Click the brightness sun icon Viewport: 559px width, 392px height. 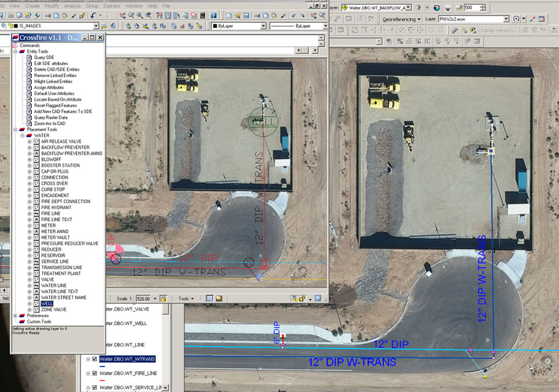[427, 7]
